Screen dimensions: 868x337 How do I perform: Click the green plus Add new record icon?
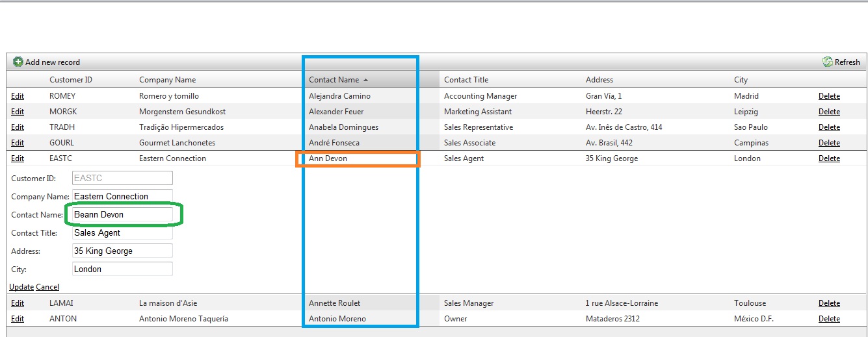[x=18, y=62]
